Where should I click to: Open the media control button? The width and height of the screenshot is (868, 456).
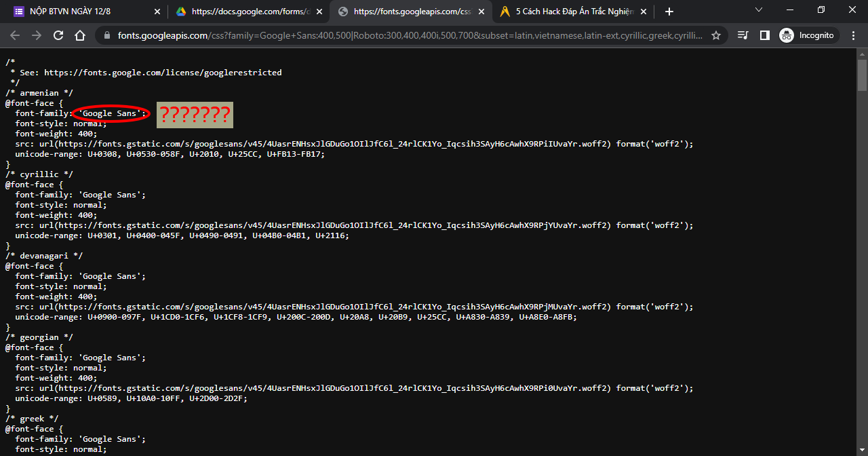743,35
